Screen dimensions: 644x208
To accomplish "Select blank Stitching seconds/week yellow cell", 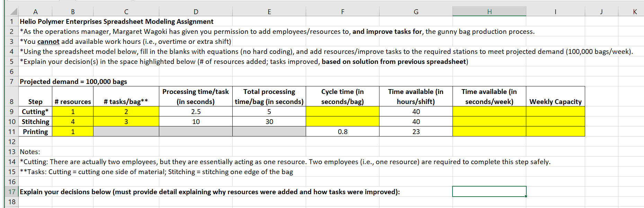I will [x=490, y=122].
